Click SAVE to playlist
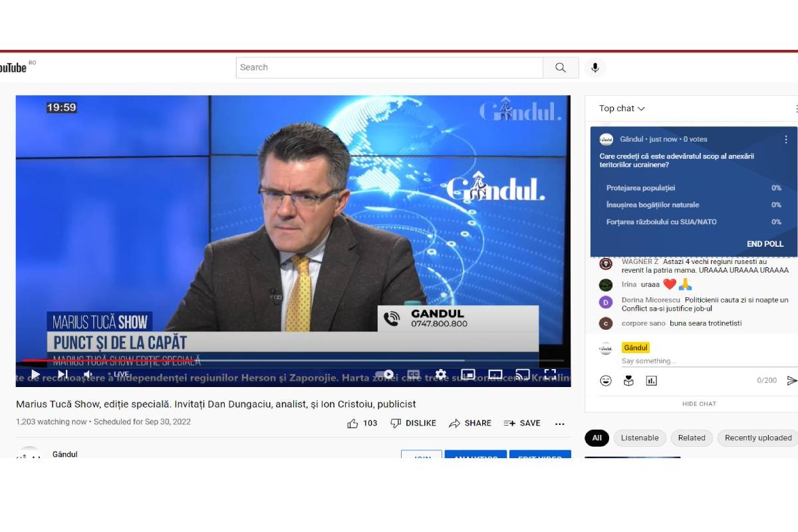Screen dimensions: 798x532 [x=522, y=423]
